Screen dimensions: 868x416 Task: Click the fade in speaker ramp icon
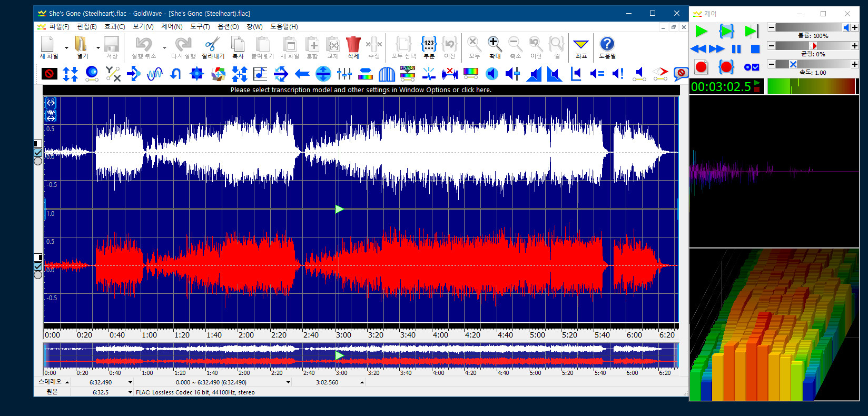534,74
